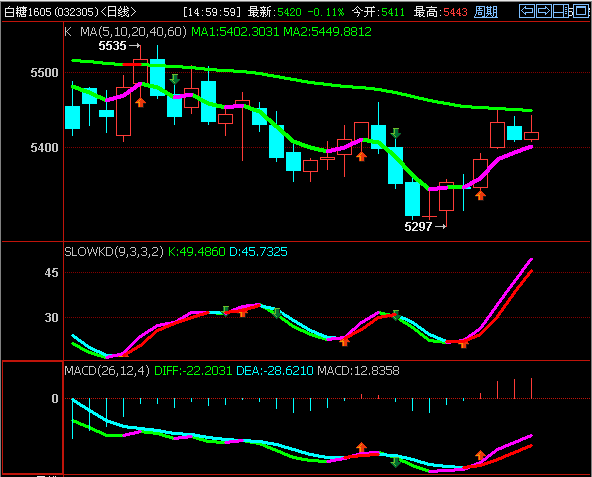The image size is (592, 477).
Task: Click the orange buy arrow under the 5535 candle
Action: click(140, 102)
